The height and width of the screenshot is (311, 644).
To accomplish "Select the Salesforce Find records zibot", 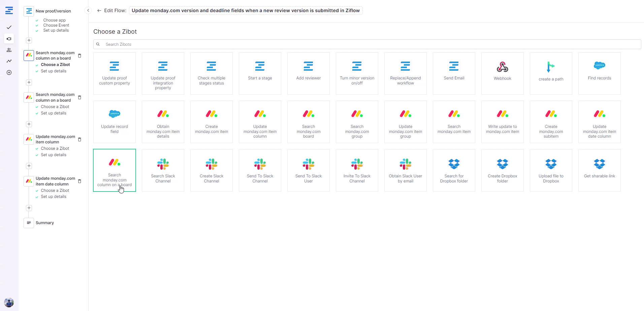I will [599, 73].
